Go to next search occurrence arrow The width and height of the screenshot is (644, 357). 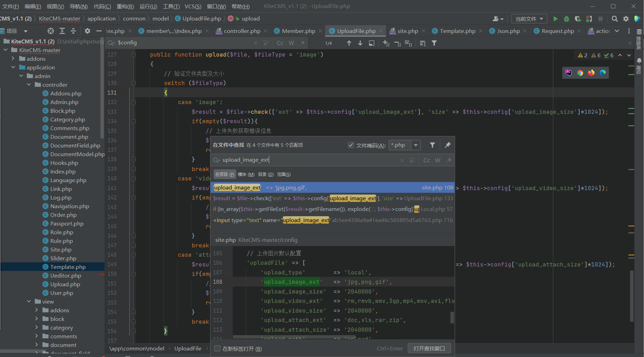[x=360, y=43]
